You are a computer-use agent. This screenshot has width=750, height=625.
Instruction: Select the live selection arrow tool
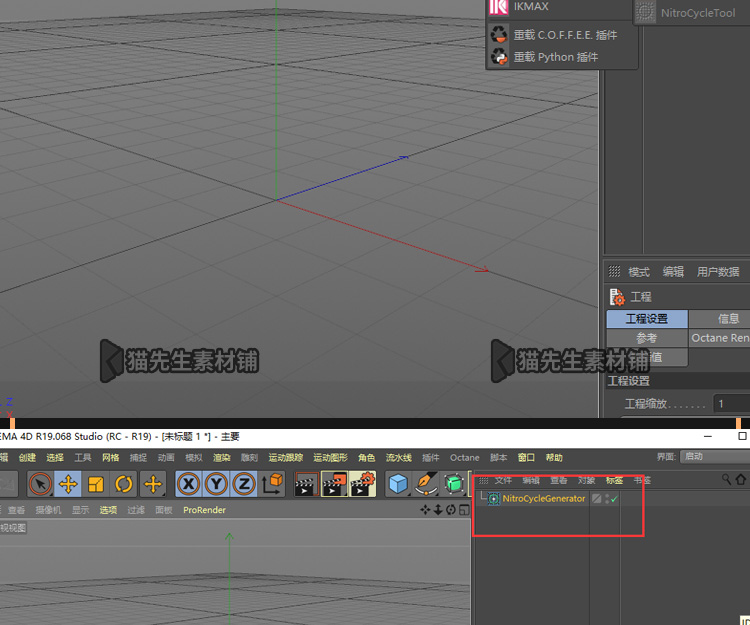pos(40,484)
